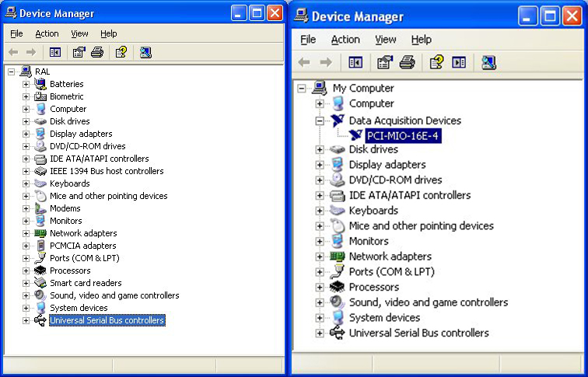
Task: Click Properties icon in left window toolbar
Action: pos(79,52)
